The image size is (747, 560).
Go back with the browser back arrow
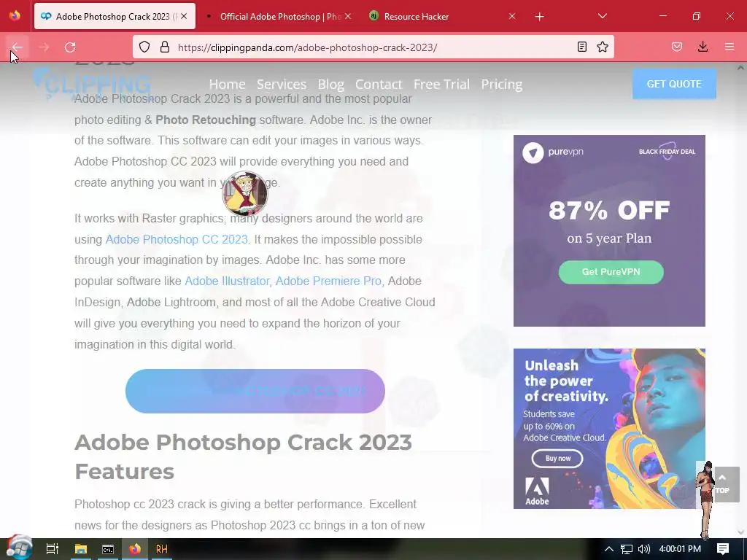pyautogui.click(x=18, y=47)
